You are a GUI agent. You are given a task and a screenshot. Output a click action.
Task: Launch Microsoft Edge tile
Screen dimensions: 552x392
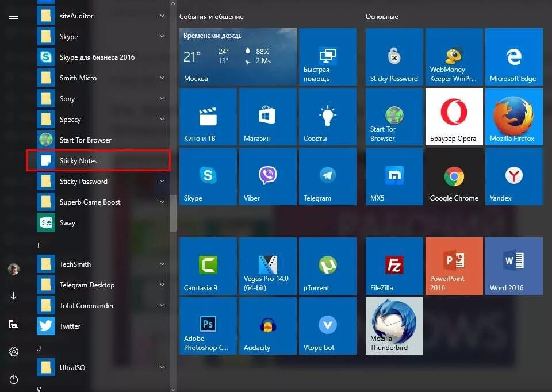pos(514,57)
